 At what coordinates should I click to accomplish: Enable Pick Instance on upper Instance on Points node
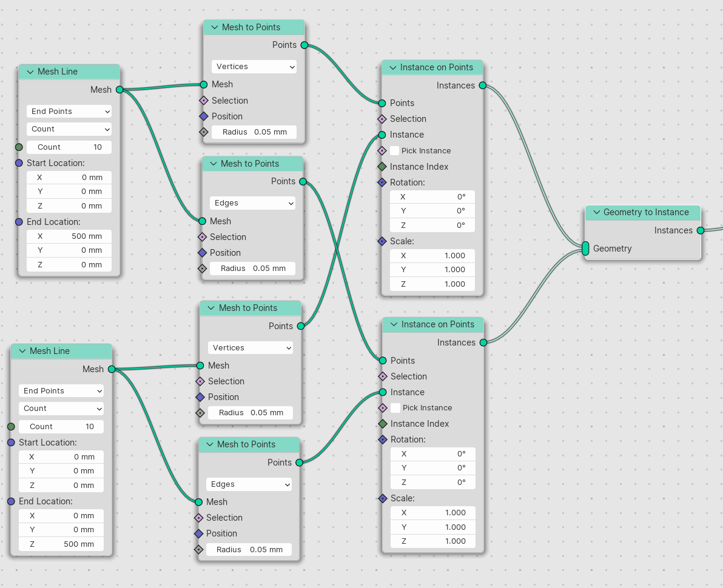(395, 151)
